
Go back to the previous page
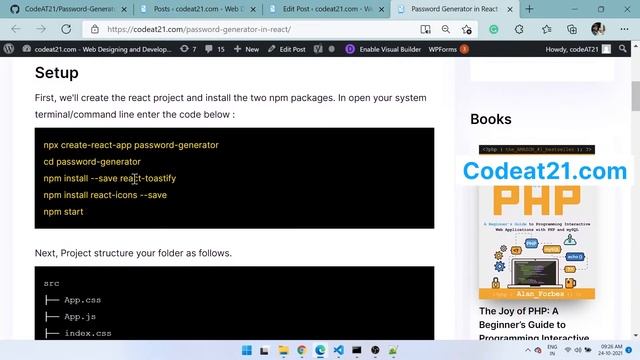[x=16, y=29]
